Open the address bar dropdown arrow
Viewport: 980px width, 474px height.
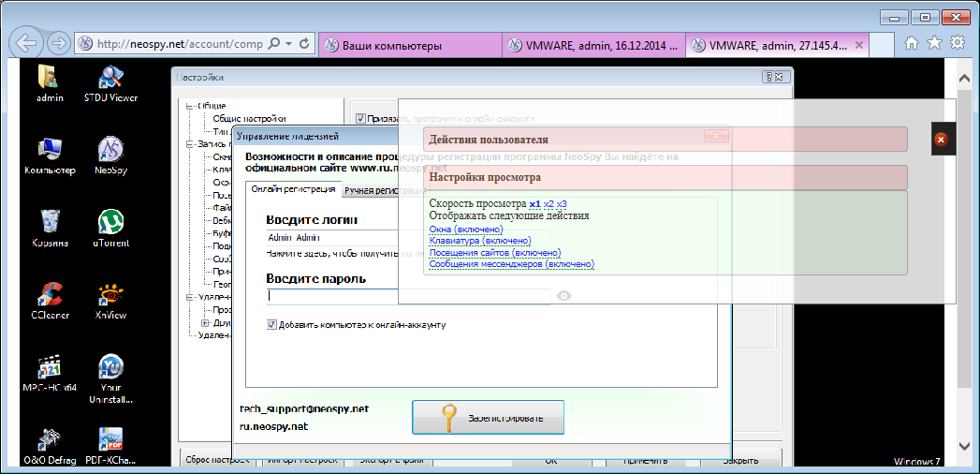288,44
